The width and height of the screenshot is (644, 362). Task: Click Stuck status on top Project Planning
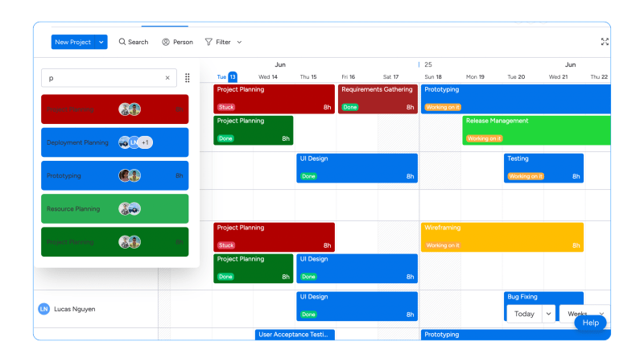(226, 107)
